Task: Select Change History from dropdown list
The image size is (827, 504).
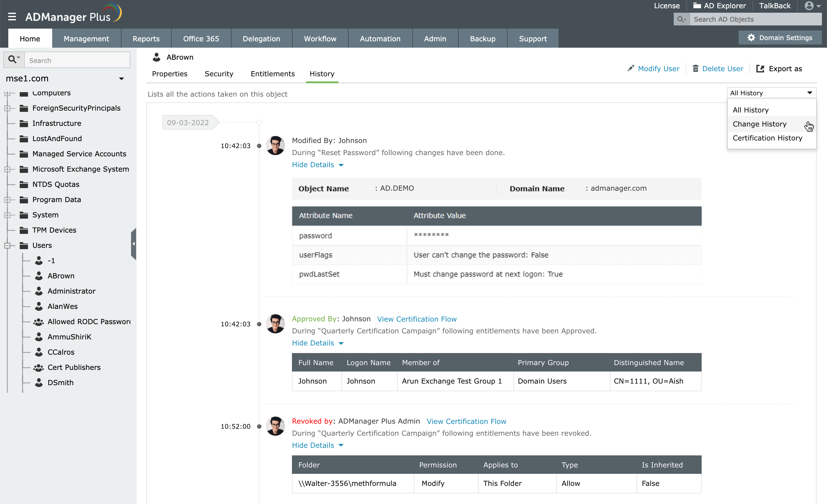Action: point(759,124)
